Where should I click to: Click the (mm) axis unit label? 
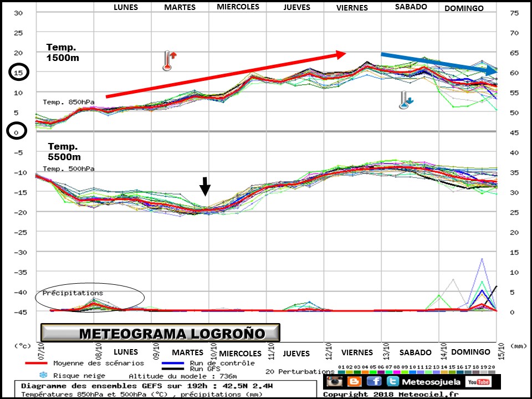click(518, 346)
